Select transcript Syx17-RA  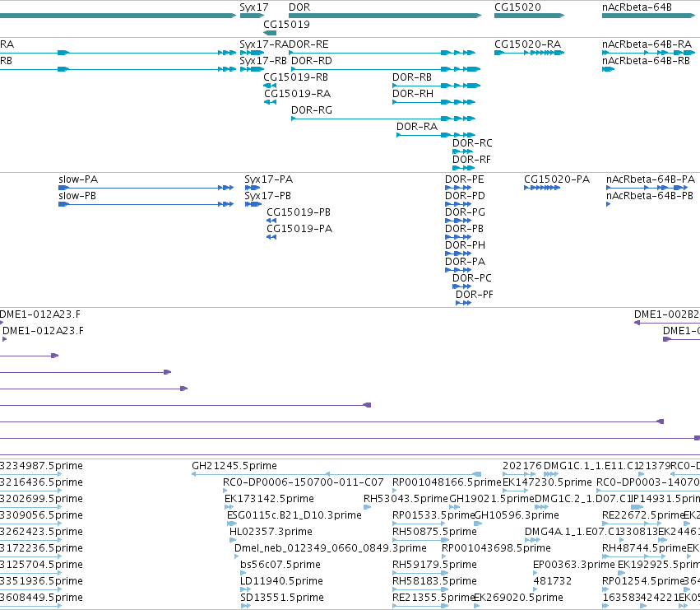point(264,44)
